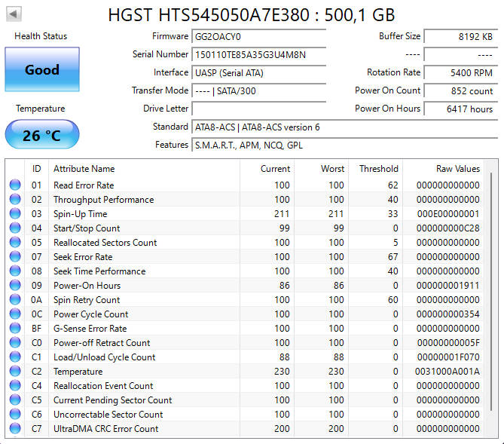Click the status orb for Uncorrectable Sector Count
The width and height of the screenshot is (504, 444).
click(x=15, y=414)
